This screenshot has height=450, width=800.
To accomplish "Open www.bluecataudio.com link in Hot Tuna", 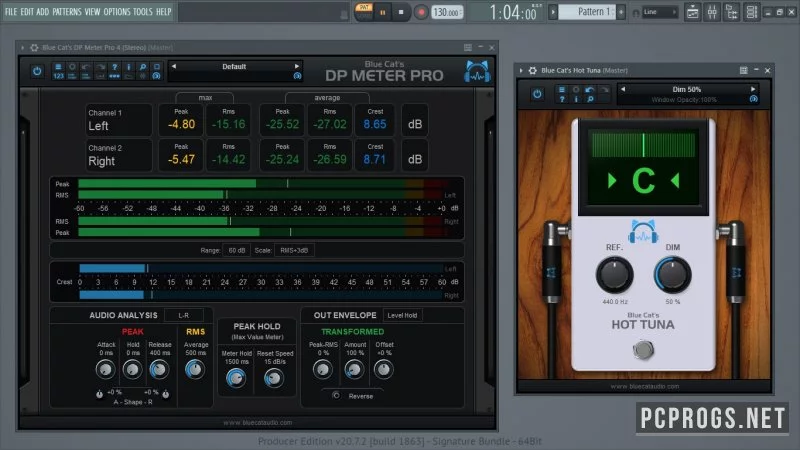I will pos(645,386).
